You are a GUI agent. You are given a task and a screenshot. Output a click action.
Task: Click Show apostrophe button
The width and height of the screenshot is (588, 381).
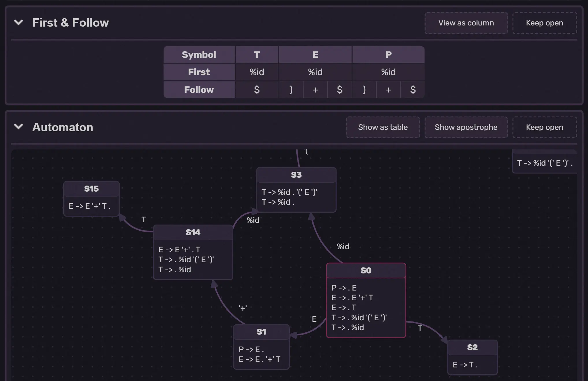(466, 127)
